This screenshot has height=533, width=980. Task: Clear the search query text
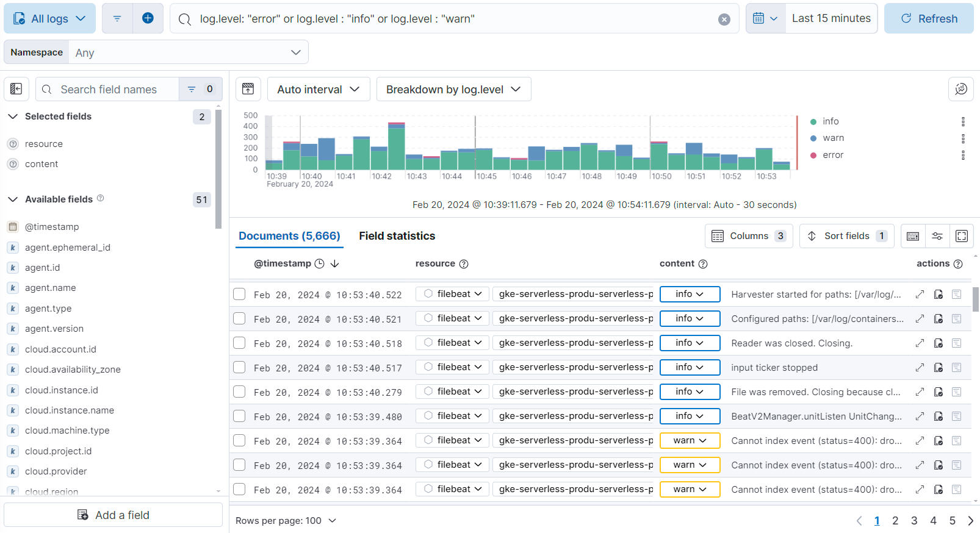pos(724,20)
